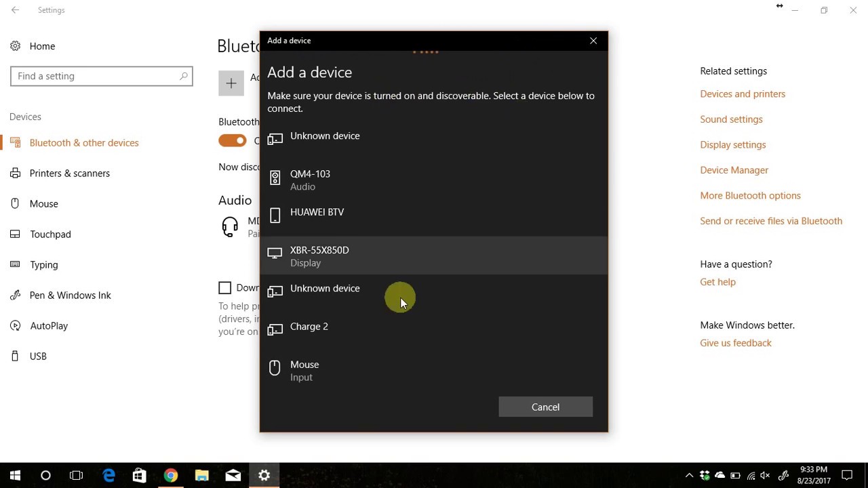The height and width of the screenshot is (488, 868).
Task: Launch Microsoft Edge from taskbar
Action: pos(108,476)
